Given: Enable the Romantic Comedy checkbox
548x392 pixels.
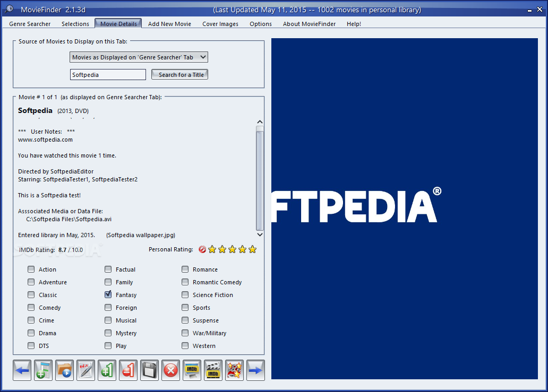Looking at the screenshot, I should [x=185, y=282].
